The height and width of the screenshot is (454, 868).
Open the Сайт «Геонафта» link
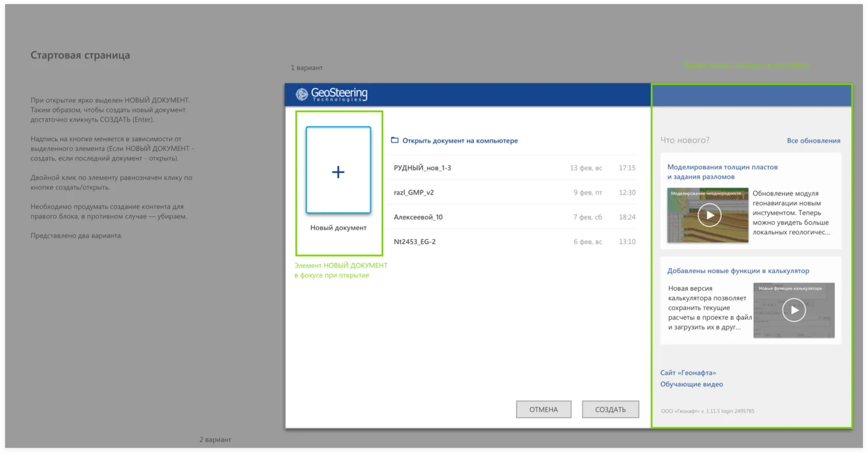point(688,373)
